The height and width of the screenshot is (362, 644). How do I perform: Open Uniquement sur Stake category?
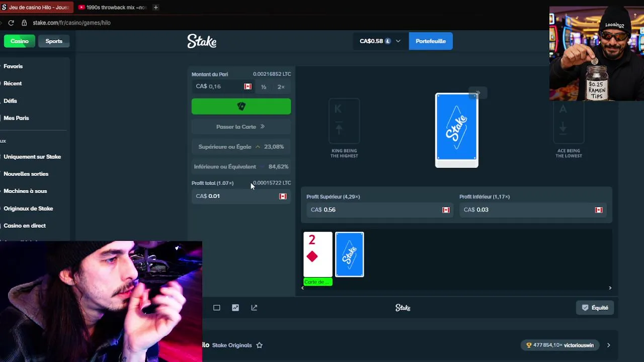click(x=32, y=157)
